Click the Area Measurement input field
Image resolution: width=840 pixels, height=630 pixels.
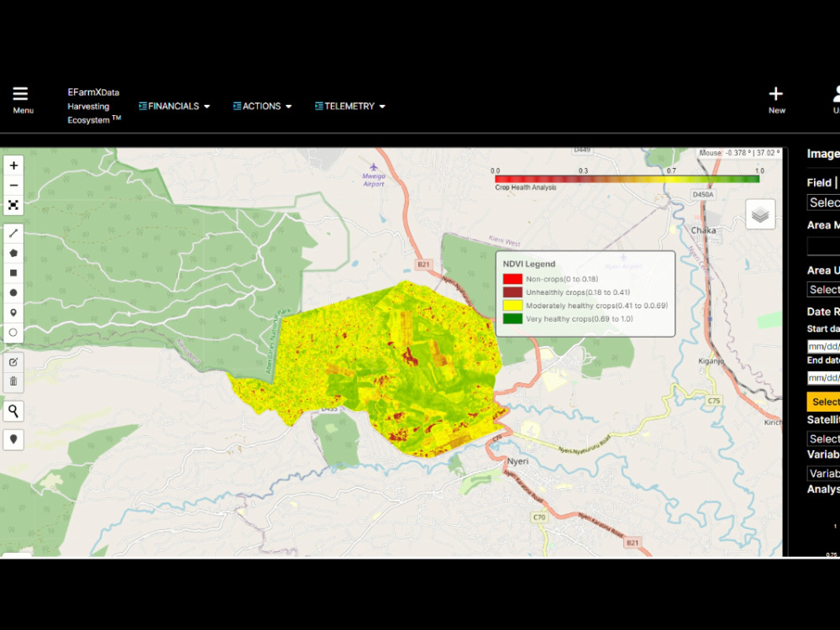823,246
